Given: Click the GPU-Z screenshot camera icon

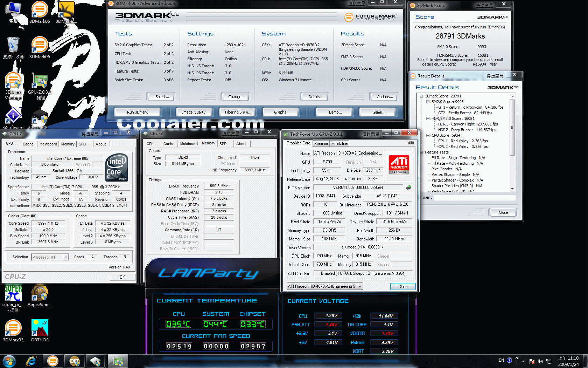Looking at the screenshot, I should coord(411,143).
